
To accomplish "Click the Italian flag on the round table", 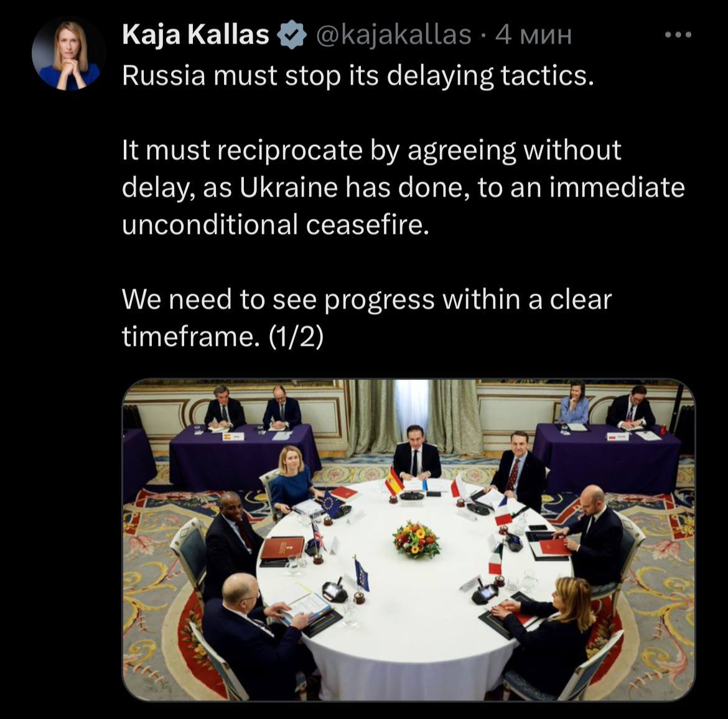I will tap(496, 559).
